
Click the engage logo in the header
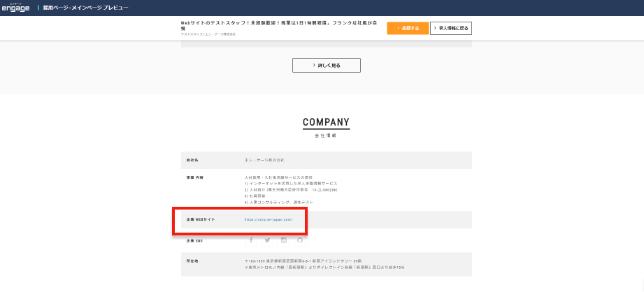coord(15,8)
